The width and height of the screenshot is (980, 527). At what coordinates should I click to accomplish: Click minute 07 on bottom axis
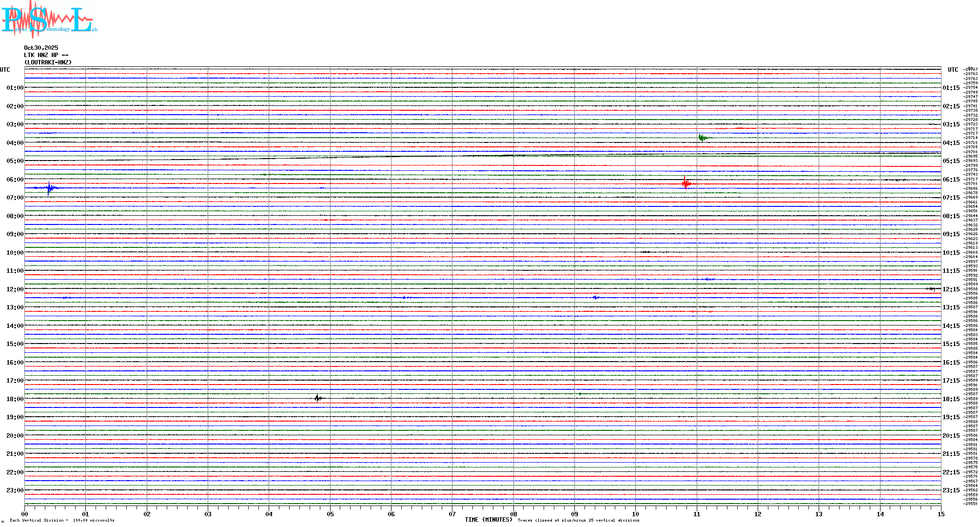pyautogui.click(x=452, y=514)
